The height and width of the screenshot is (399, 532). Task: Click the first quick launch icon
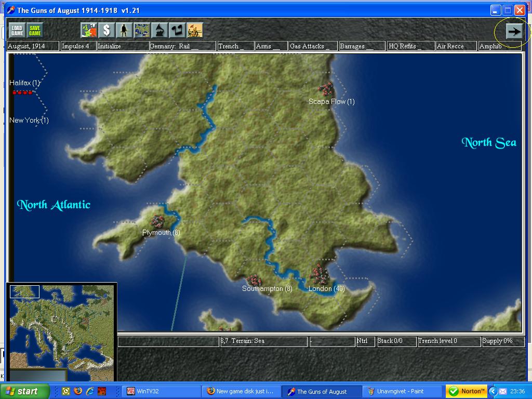66,391
